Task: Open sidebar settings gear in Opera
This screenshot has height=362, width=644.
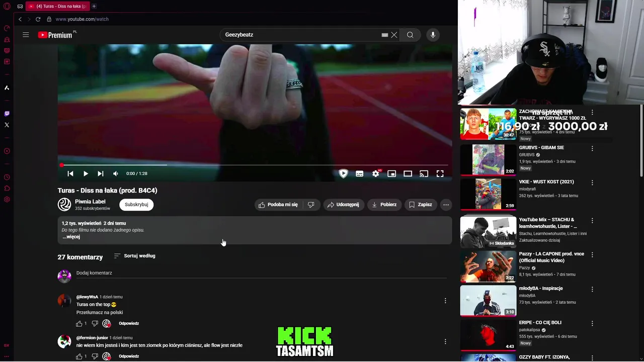Action: 7,200
